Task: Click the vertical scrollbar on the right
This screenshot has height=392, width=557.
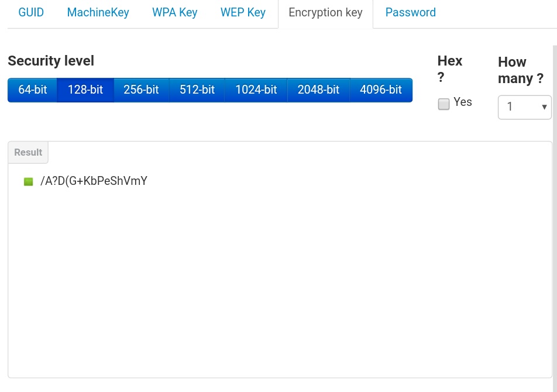Action: tap(555, 205)
